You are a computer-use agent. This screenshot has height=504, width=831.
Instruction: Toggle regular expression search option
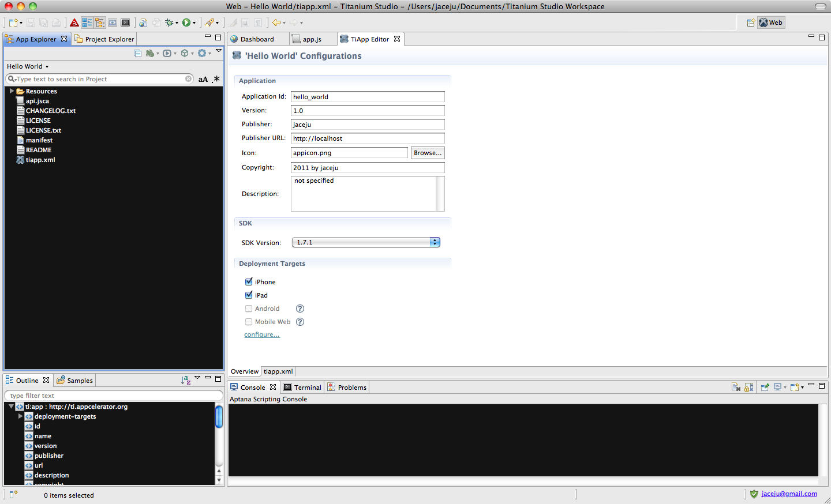coord(216,79)
